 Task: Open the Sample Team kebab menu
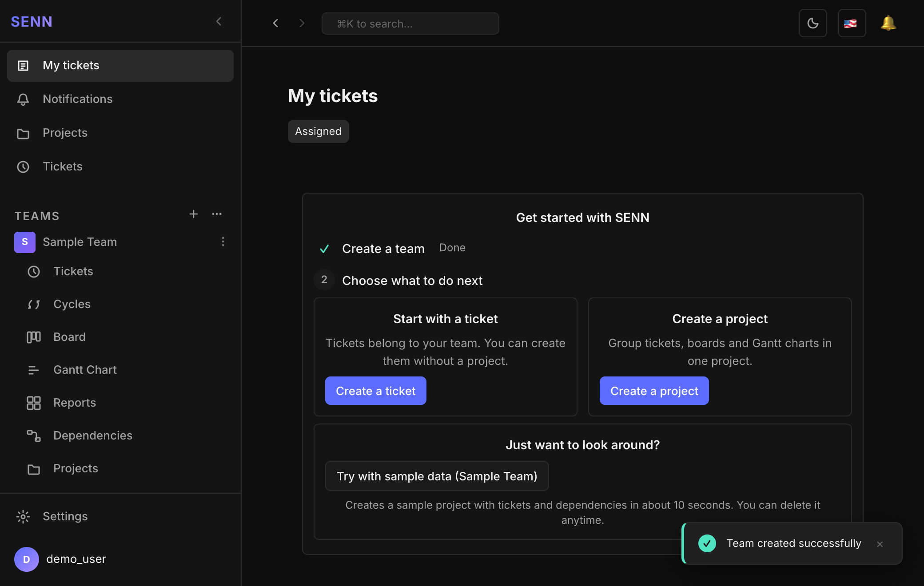[x=223, y=242]
